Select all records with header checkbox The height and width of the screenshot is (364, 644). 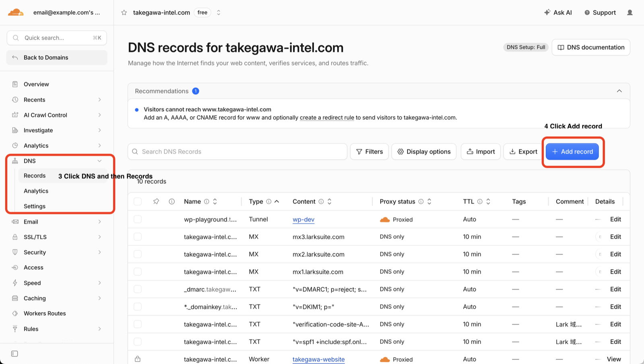pyautogui.click(x=138, y=202)
